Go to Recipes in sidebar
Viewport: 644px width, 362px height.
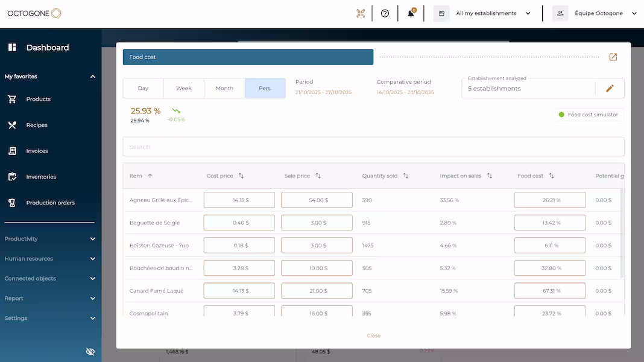[x=36, y=125]
